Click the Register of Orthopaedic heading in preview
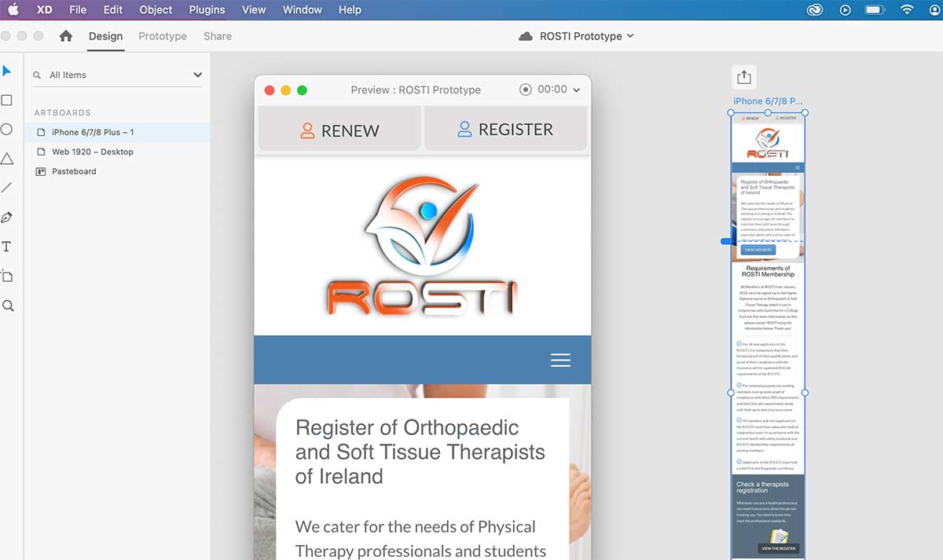Screen dimensions: 943x560 pos(420,452)
